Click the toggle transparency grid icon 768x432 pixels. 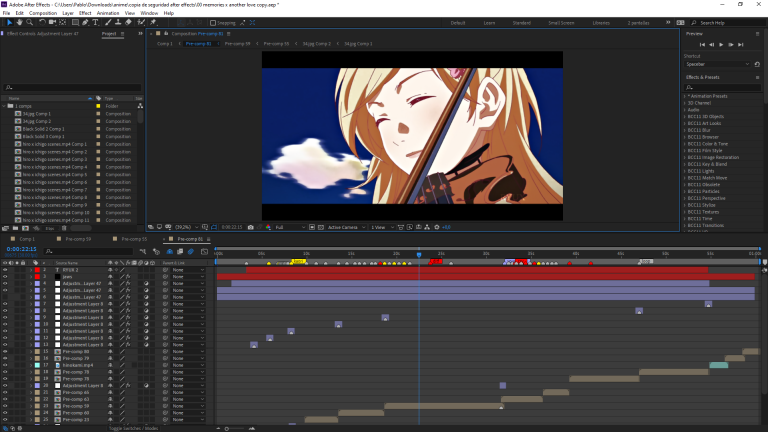pyautogui.click(x=321, y=227)
